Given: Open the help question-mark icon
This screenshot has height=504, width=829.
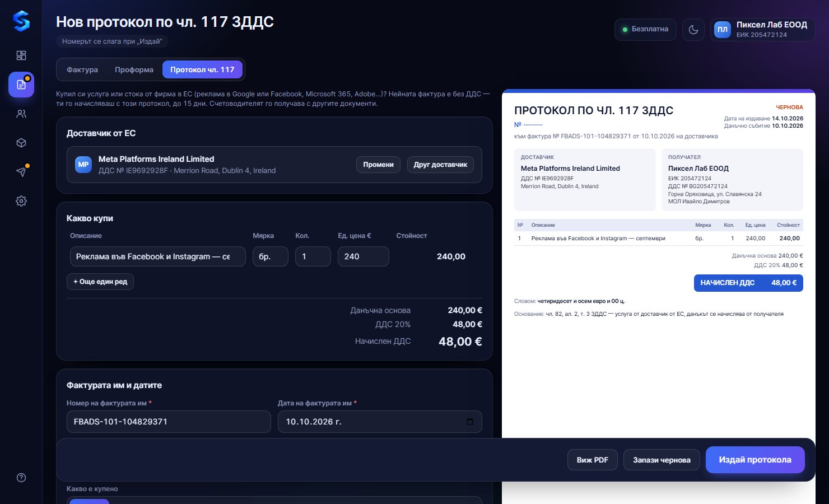Looking at the screenshot, I should [21, 478].
